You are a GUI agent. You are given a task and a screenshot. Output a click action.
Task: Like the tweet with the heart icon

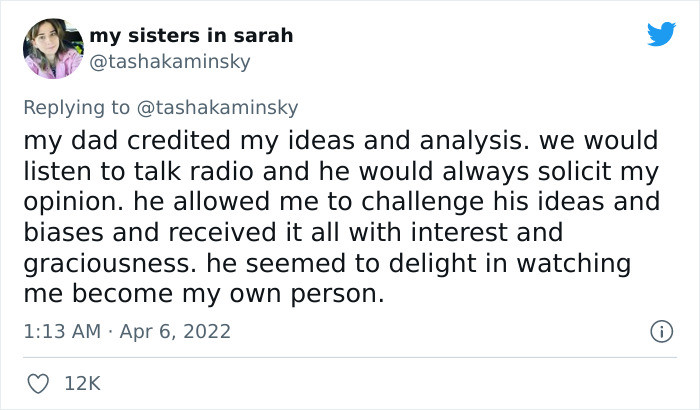[x=37, y=383]
